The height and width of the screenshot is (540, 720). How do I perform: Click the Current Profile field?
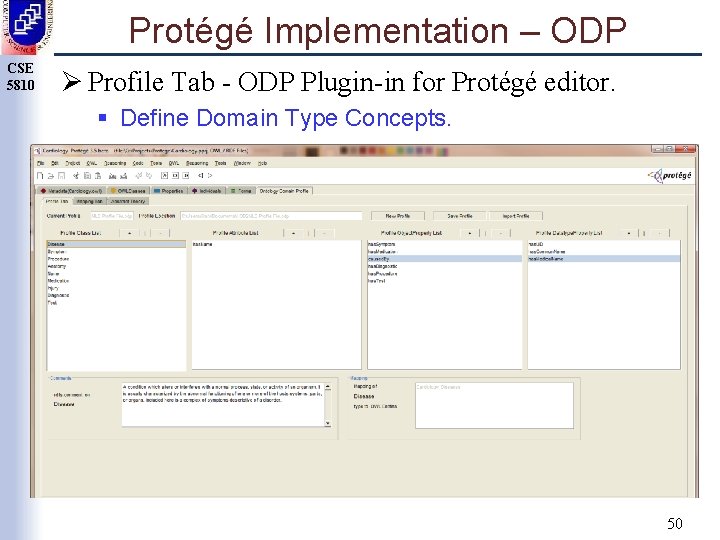pyautogui.click(x=112, y=216)
